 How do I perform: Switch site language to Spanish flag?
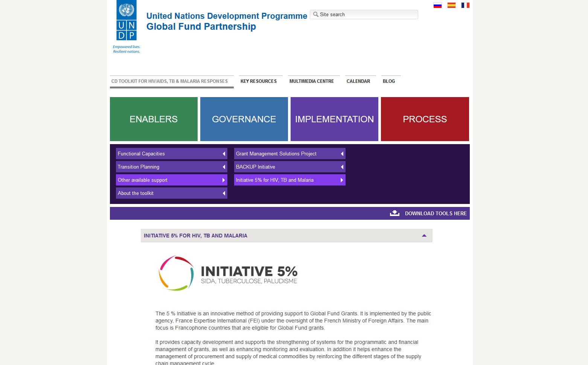point(451,5)
